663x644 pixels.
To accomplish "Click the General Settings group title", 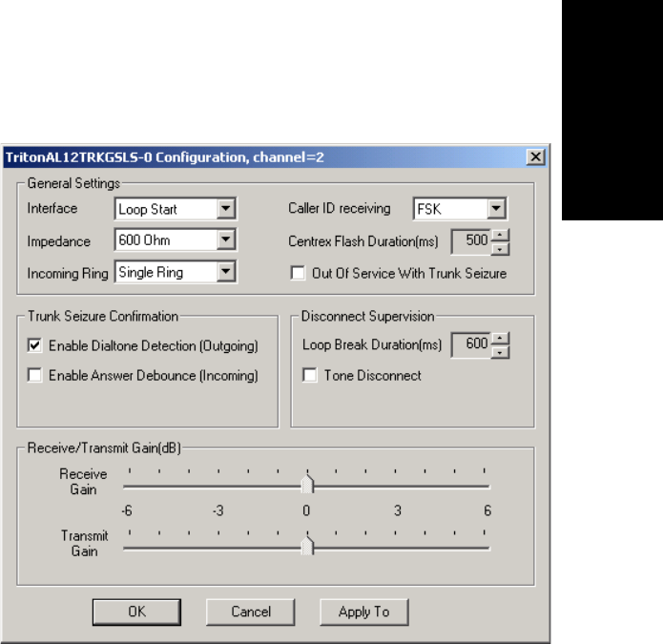I will coord(73,183).
